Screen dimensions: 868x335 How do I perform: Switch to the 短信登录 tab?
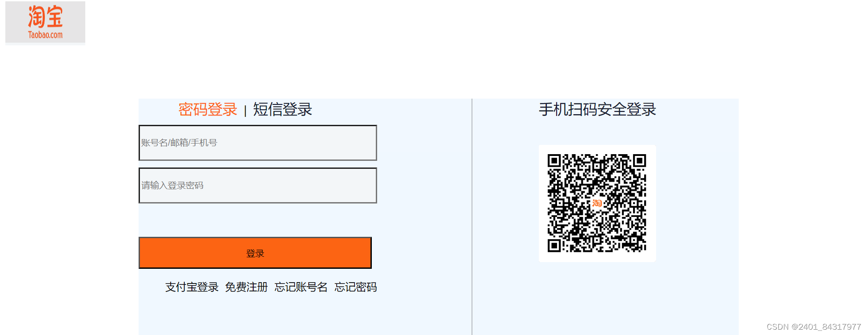coord(283,109)
